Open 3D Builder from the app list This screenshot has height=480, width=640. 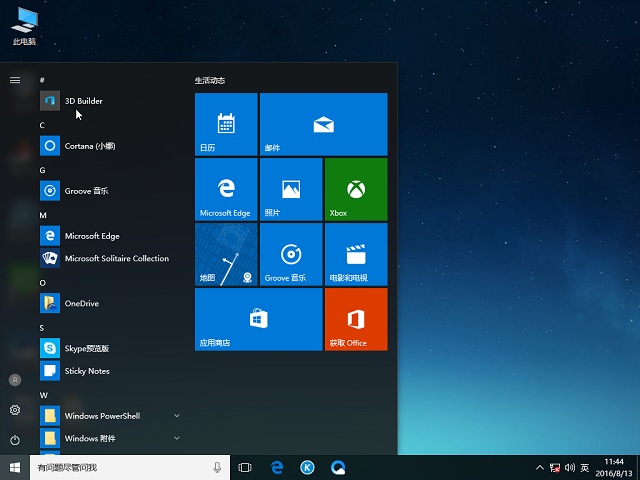(x=83, y=101)
